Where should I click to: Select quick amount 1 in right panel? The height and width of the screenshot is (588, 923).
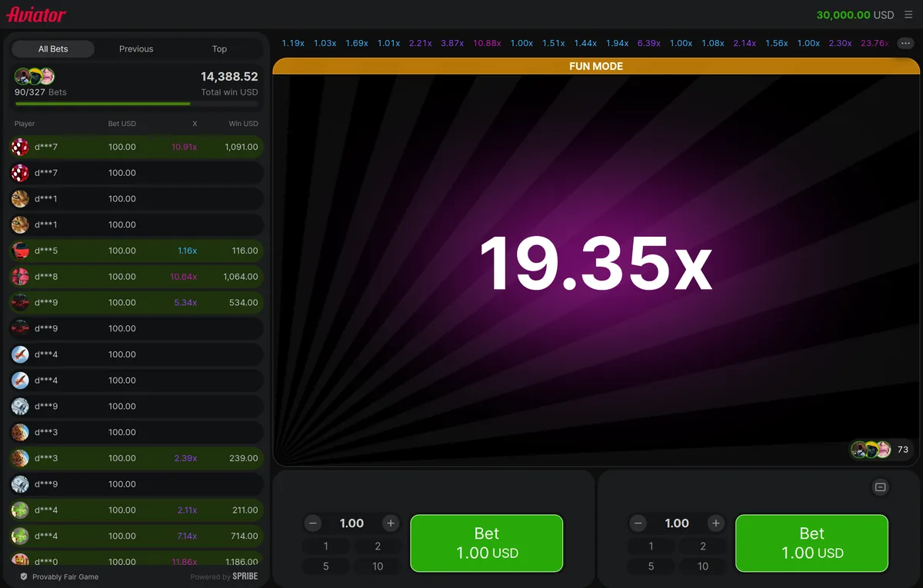pyautogui.click(x=651, y=546)
